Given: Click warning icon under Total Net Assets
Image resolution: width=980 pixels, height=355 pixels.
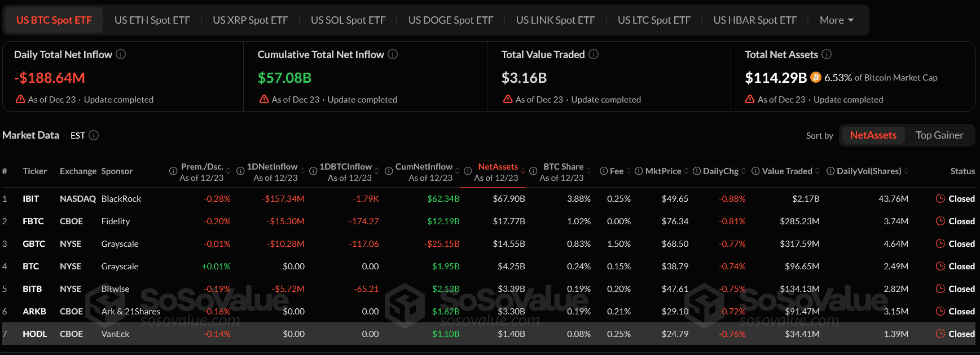Looking at the screenshot, I should pyautogui.click(x=750, y=99).
